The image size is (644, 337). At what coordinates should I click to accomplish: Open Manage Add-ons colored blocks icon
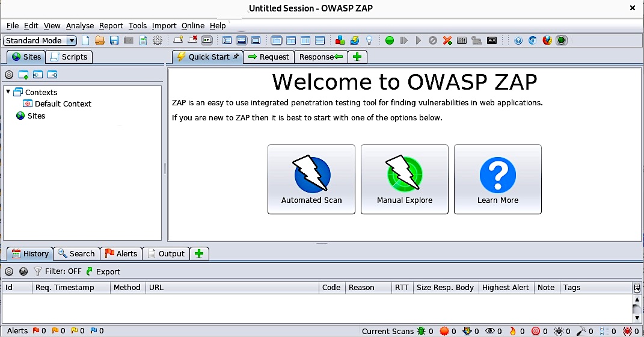point(340,40)
